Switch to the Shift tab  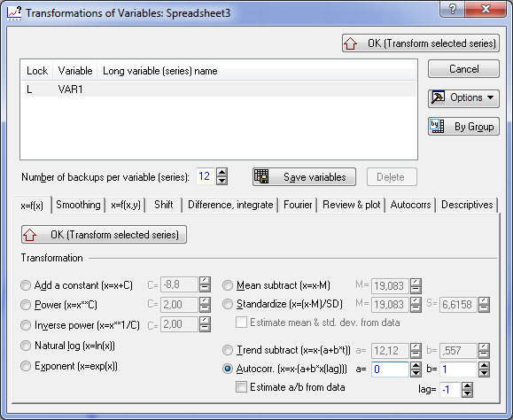click(x=164, y=205)
